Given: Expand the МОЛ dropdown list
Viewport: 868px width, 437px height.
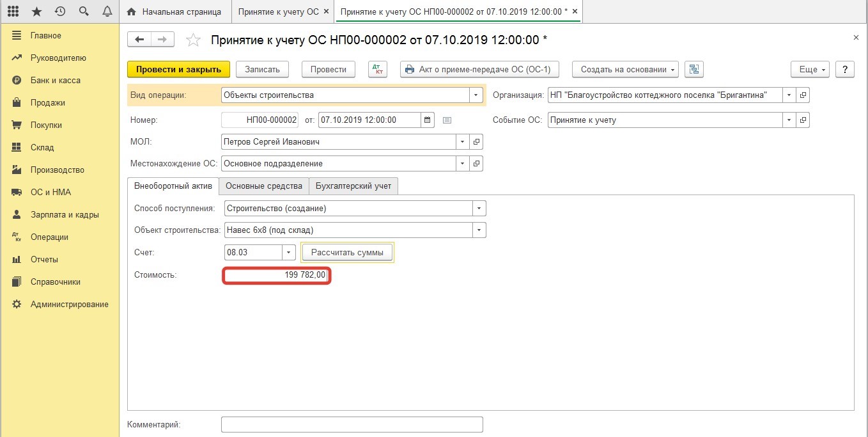Looking at the screenshot, I should [x=462, y=142].
